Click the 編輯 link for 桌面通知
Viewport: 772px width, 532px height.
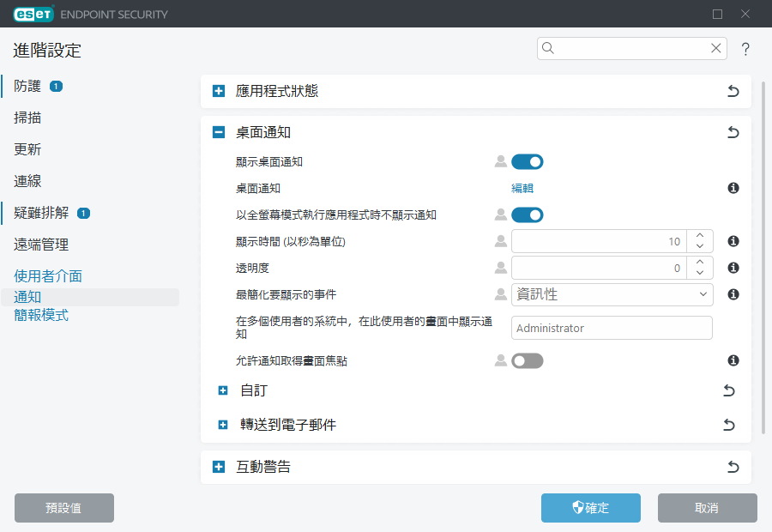(522, 188)
